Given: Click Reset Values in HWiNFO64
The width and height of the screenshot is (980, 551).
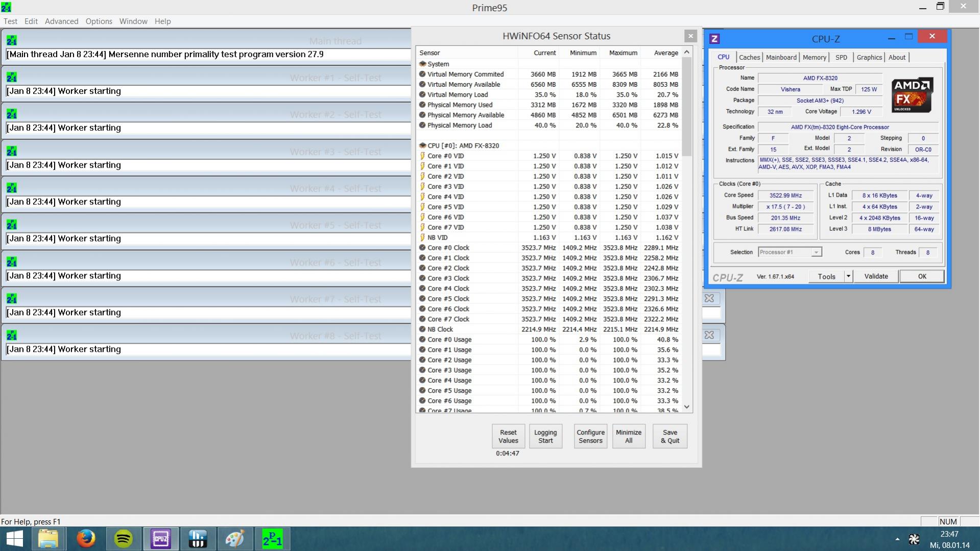Looking at the screenshot, I should (508, 436).
